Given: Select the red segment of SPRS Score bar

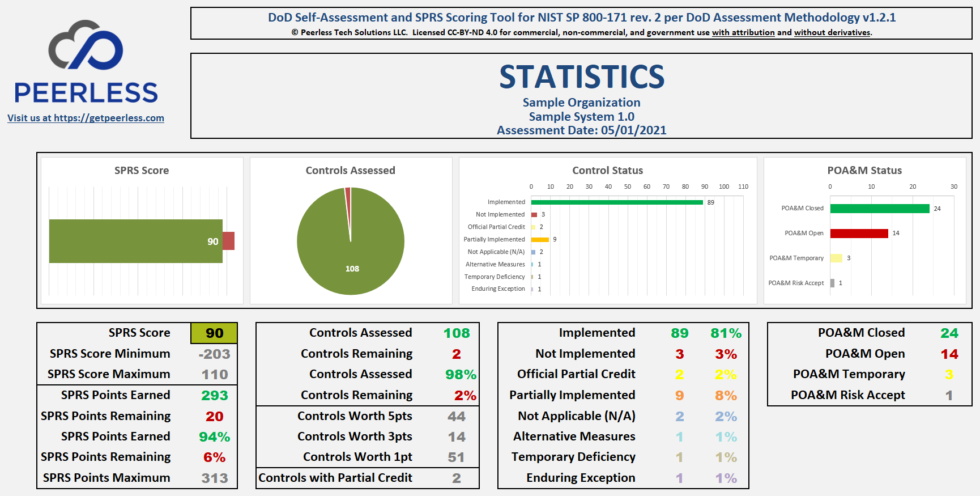Looking at the screenshot, I should point(228,241).
